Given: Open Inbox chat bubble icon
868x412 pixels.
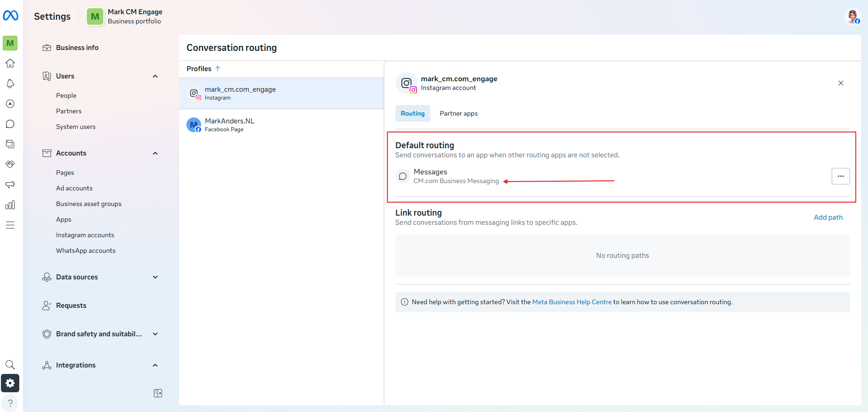Looking at the screenshot, I should coord(10,124).
